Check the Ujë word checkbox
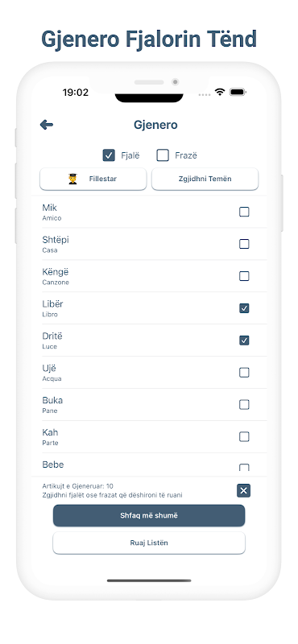The width and height of the screenshot is (298, 644). coord(244,373)
